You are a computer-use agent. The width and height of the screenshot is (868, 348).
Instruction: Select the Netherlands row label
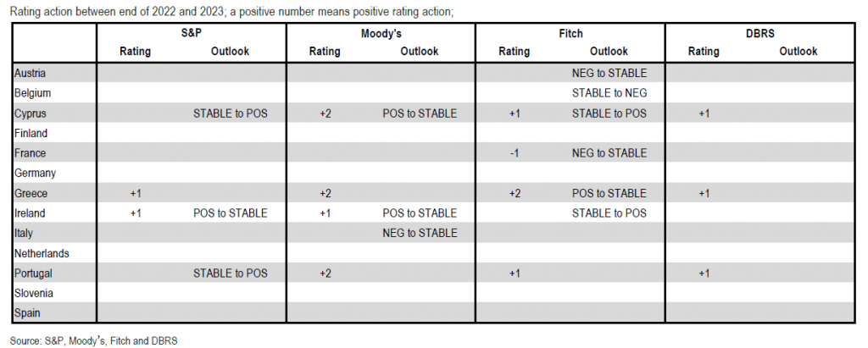pyautogui.click(x=42, y=253)
